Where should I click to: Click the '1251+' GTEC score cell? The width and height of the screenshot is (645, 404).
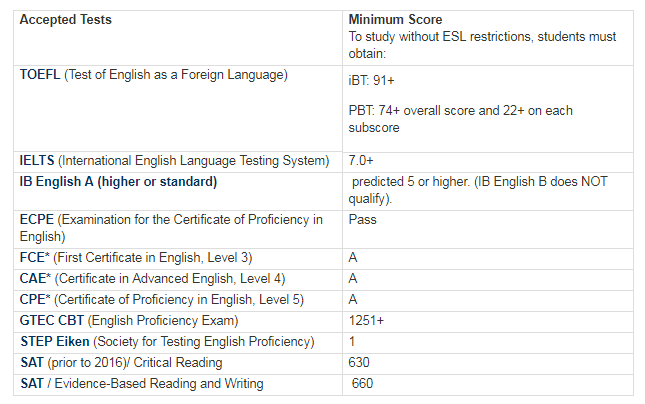coord(366,321)
